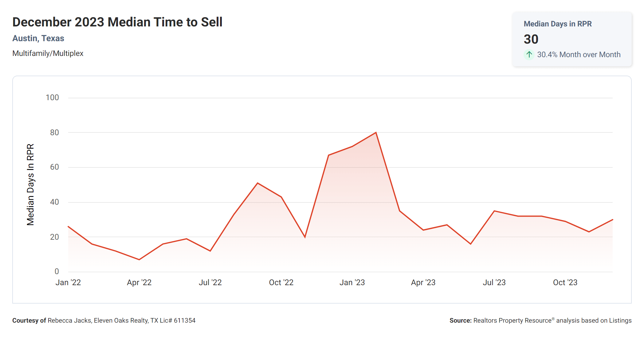Click the 100 y-axis tick label

(x=52, y=98)
